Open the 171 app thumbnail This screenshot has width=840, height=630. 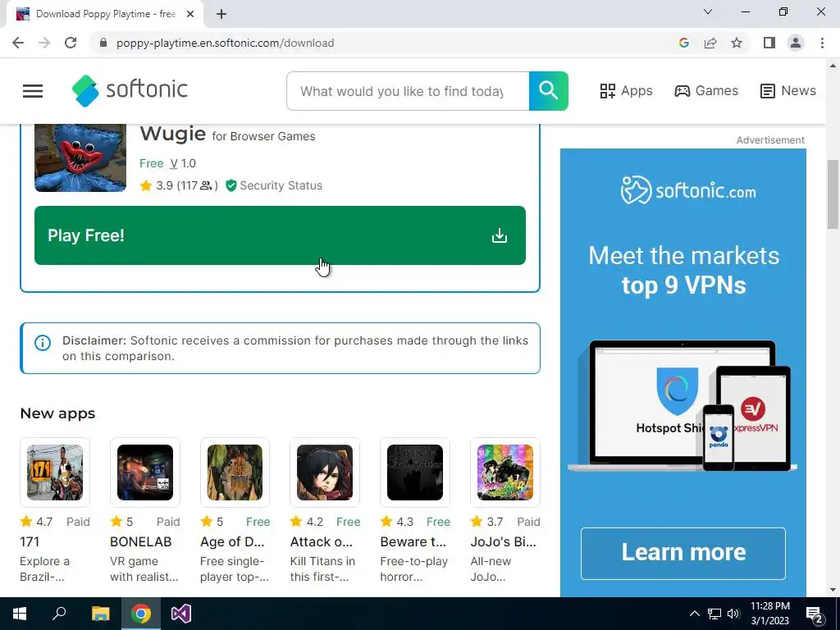point(55,472)
